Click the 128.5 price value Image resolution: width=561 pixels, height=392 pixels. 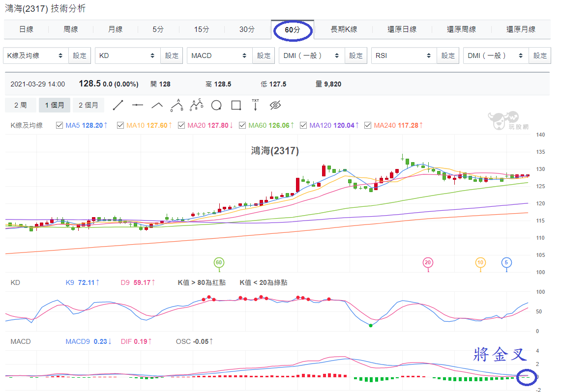[x=90, y=83]
